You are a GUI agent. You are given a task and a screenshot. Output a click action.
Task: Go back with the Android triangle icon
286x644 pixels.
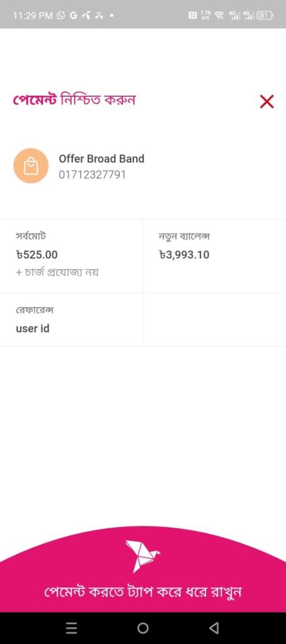tap(214, 628)
